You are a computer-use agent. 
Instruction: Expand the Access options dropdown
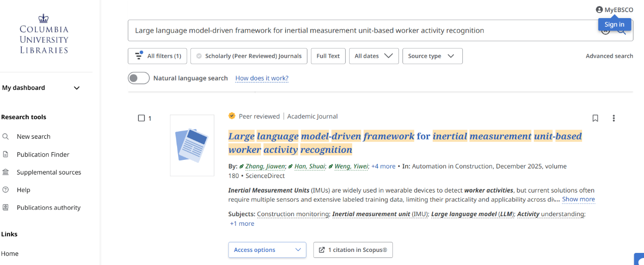[x=267, y=250]
